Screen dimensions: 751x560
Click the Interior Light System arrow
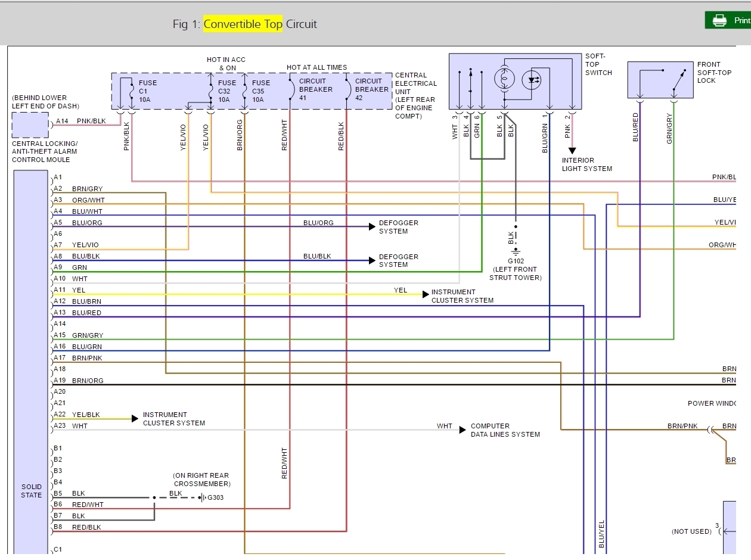pyautogui.click(x=572, y=150)
